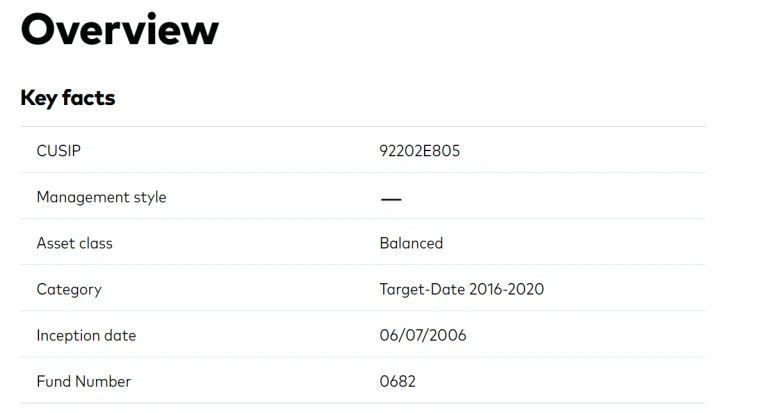Click the word class in Asset class
Image resolution: width=773 pixels, height=413 pixels.
pyautogui.click(x=95, y=243)
